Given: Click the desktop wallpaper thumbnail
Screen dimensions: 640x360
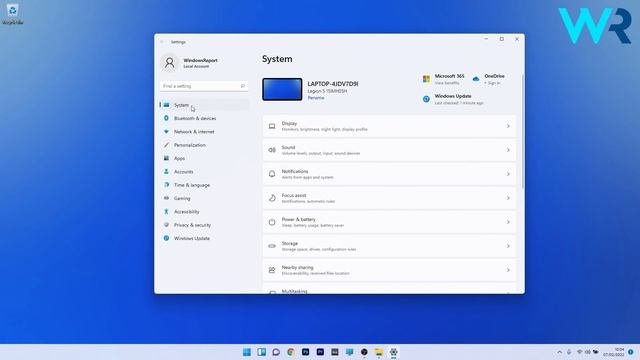Looking at the screenshot, I should (282, 89).
